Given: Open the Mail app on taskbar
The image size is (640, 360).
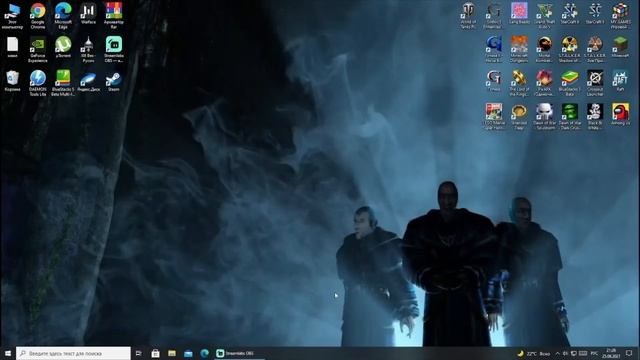Looking at the screenshot, I should coord(188,353).
